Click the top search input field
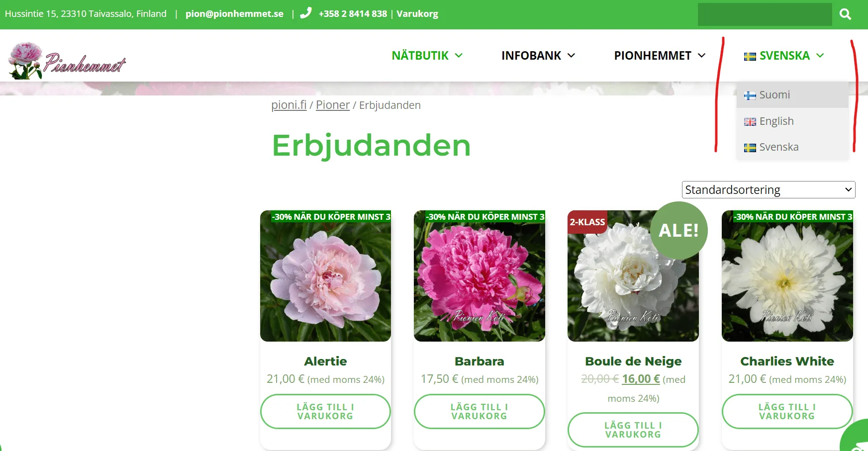868x451 pixels. pyautogui.click(x=765, y=14)
